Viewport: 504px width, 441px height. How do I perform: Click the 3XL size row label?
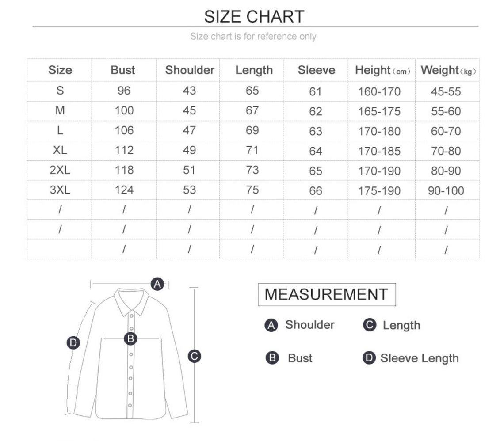[60, 190]
